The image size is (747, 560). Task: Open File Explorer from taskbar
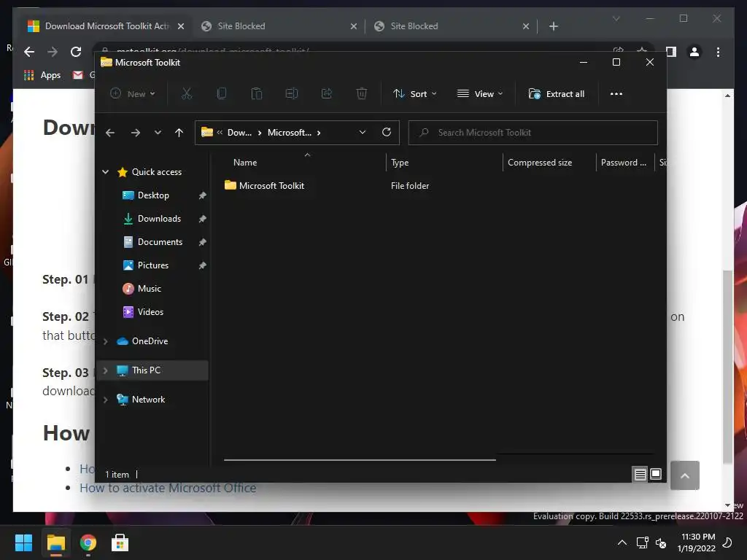55,542
